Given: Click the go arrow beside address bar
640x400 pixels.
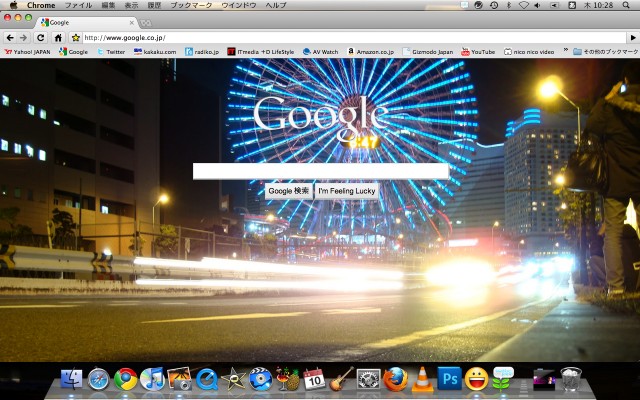Looking at the screenshot, I should point(633,38).
